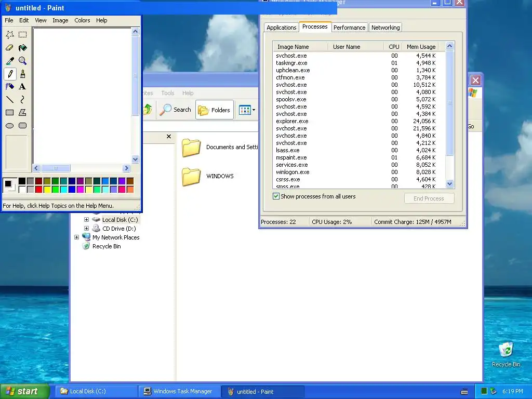Switch to the Performance tab in Task Manager
This screenshot has height=399, width=532.
pos(349,28)
